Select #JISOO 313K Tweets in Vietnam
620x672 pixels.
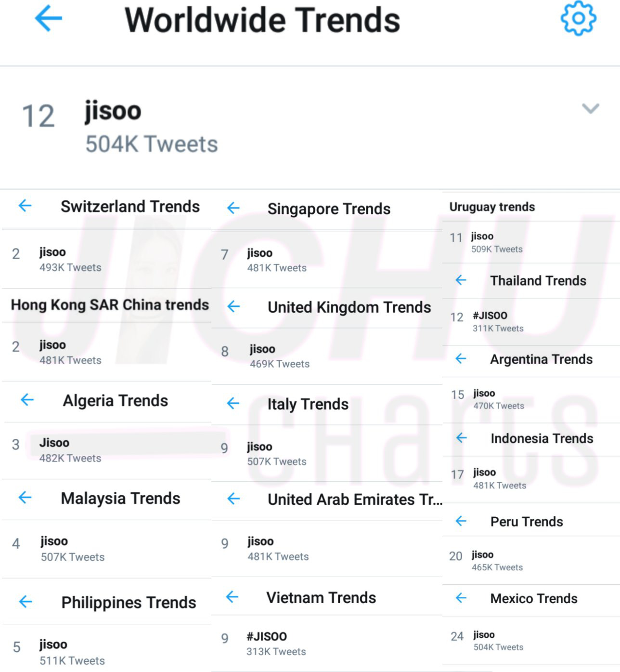pos(327,643)
